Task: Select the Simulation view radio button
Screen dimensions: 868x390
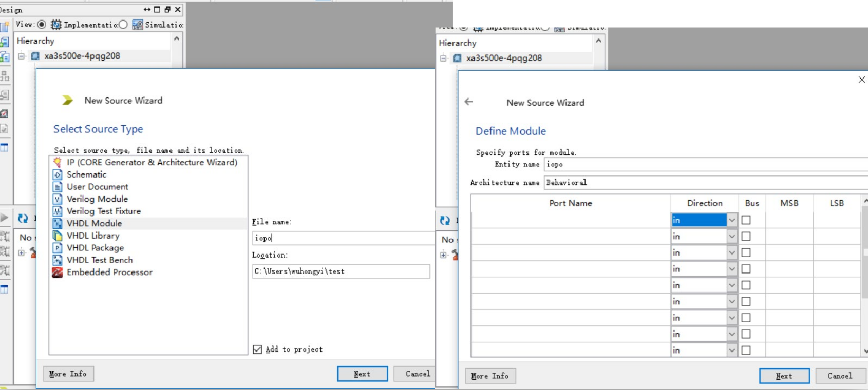Action: pyautogui.click(x=123, y=25)
